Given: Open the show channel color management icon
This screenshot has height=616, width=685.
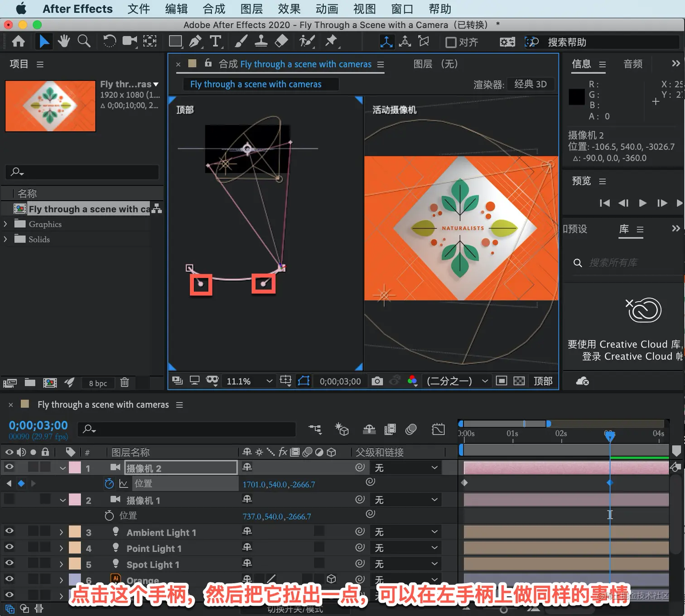Looking at the screenshot, I should pyautogui.click(x=412, y=381).
